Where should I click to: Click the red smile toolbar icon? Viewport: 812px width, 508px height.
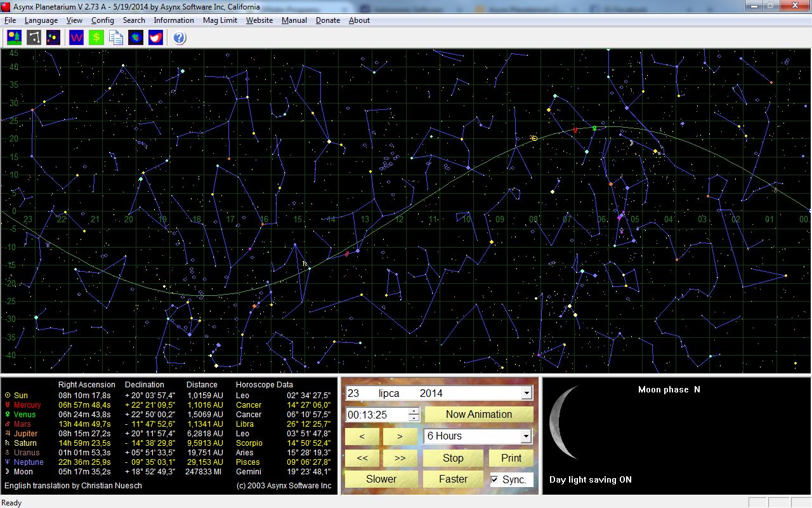click(155, 37)
